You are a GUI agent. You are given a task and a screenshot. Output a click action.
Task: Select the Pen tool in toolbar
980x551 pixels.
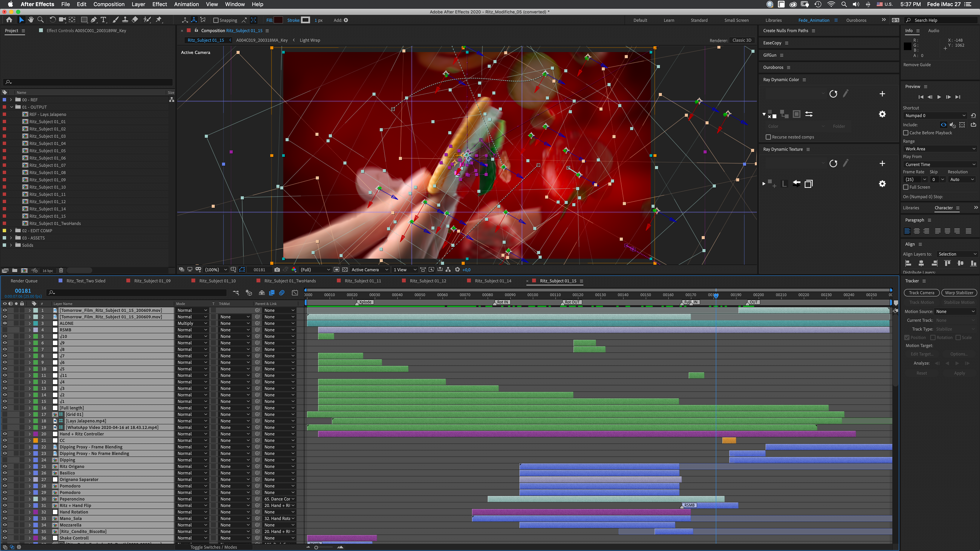(x=94, y=20)
